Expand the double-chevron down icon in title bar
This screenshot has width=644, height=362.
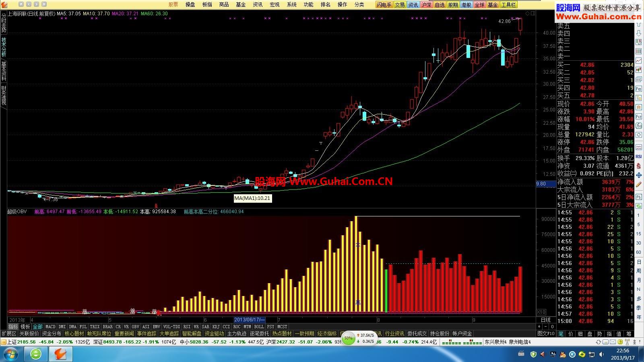[x=44, y=4]
